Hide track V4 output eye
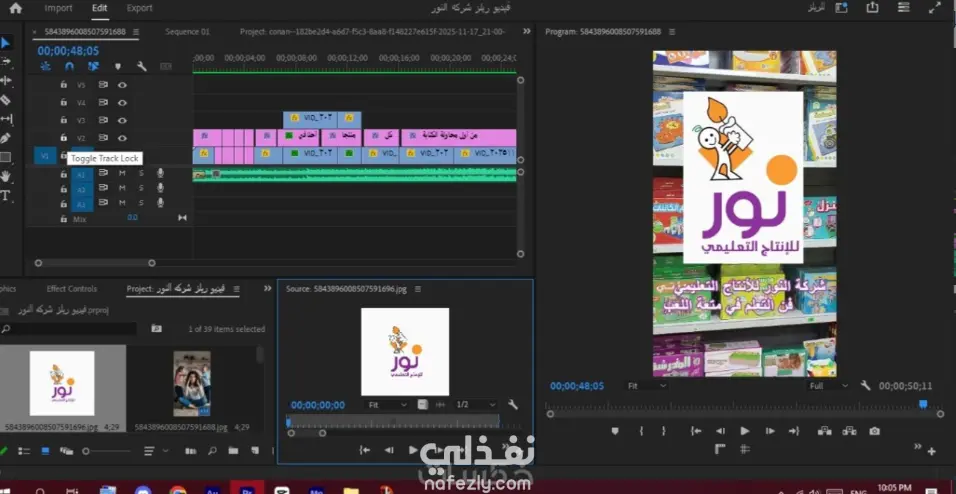This screenshot has height=494, width=956. pos(122,102)
